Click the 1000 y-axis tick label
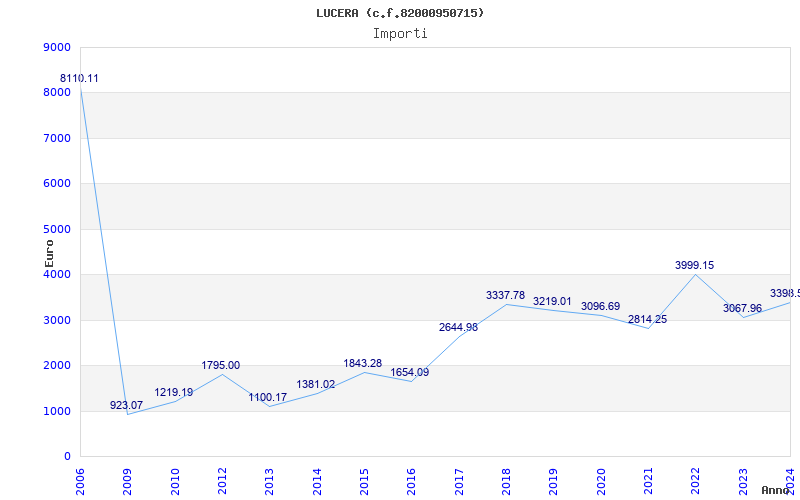The height and width of the screenshot is (500, 800). click(57, 412)
